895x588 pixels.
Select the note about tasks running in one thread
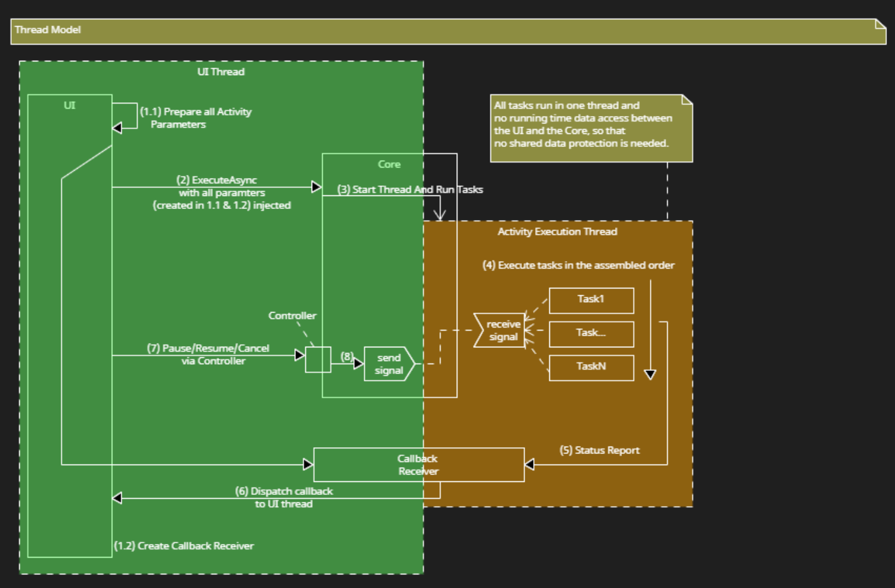[591, 128]
